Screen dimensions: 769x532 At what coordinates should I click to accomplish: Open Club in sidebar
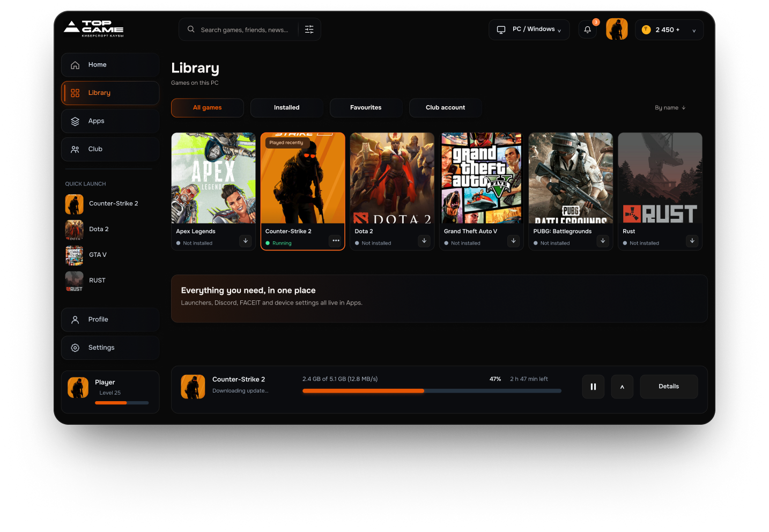coord(110,149)
